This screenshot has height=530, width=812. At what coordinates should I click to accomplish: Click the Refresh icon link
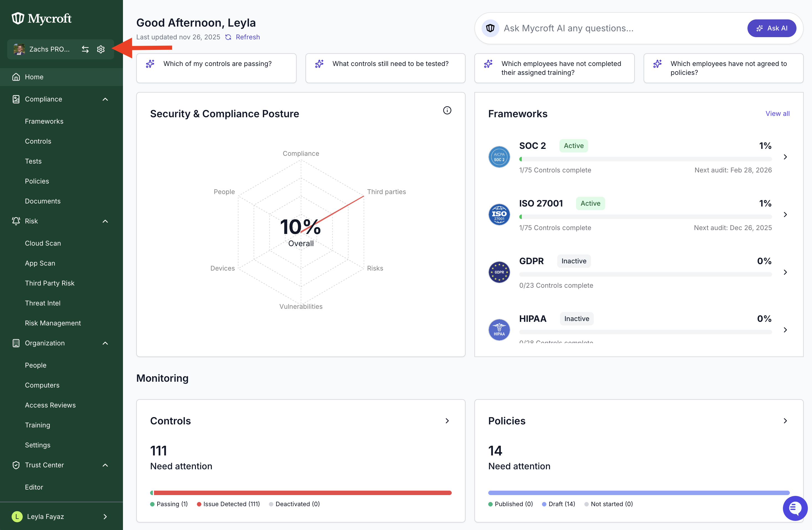(x=228, y=37)
